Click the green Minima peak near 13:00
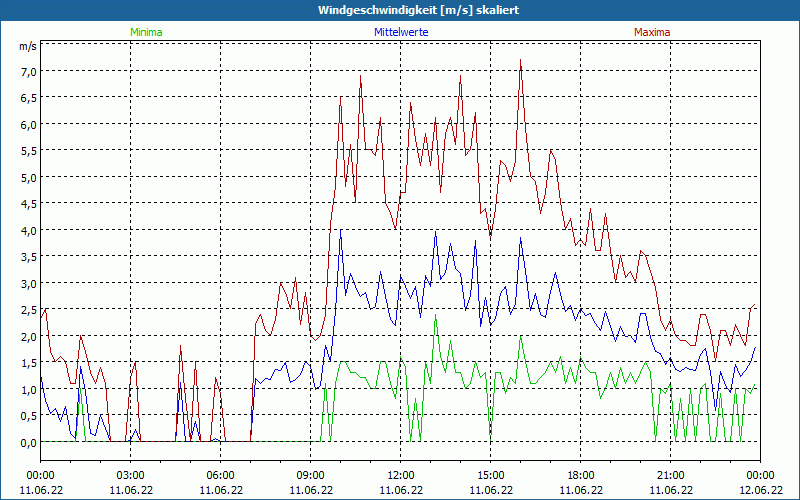Image resolution: width=800 pixels, height=500 pixels. point(435,315)
